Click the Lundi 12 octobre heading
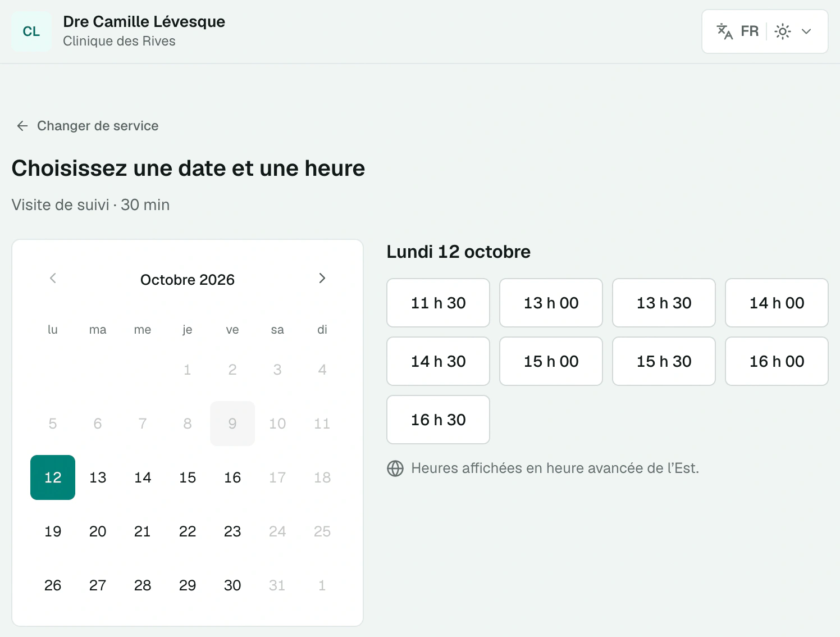This screenshot has height=637, width=840. (x=459, y=252)
